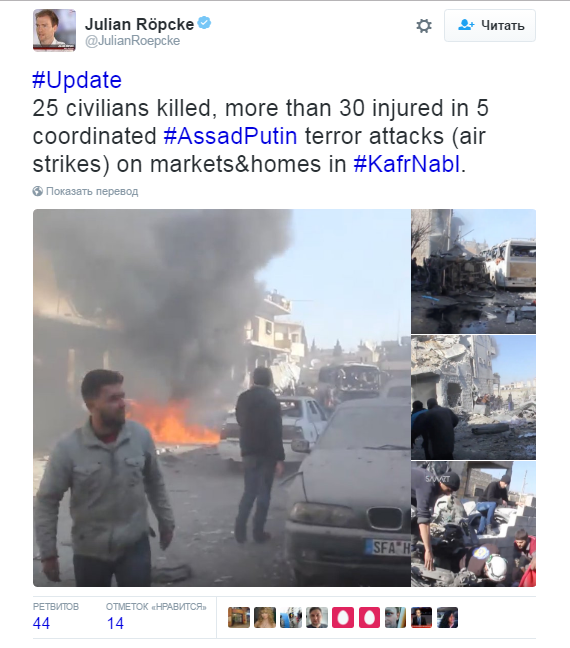Image resolution: width=570 pixels, height=648 pixels.
Task: Open the large burning car photo
Action: (222, 398)
